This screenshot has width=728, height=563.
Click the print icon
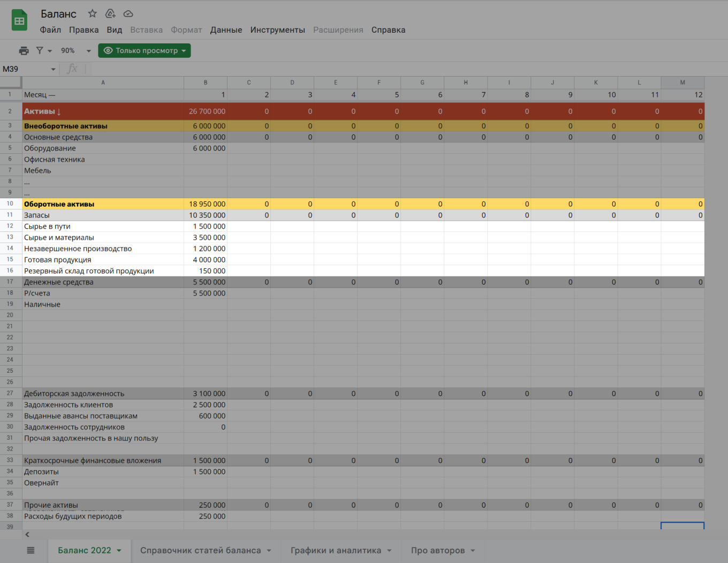click(x=24, y=50)
